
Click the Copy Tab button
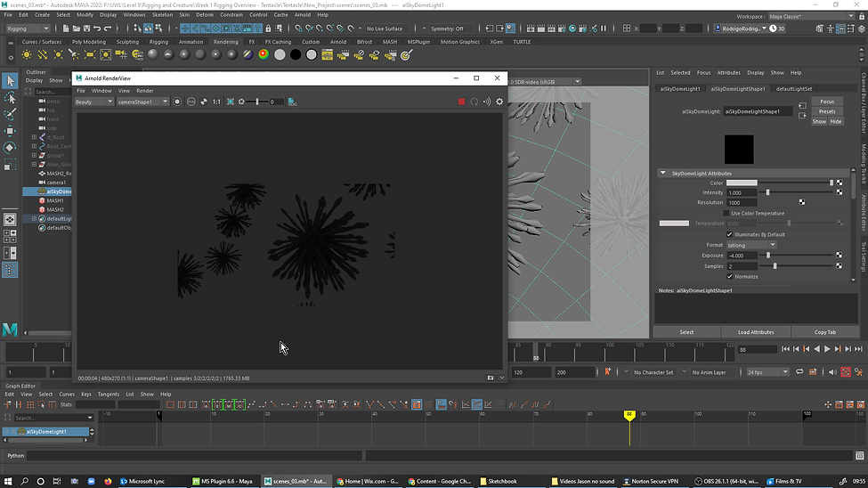click(x=824, y=332)
